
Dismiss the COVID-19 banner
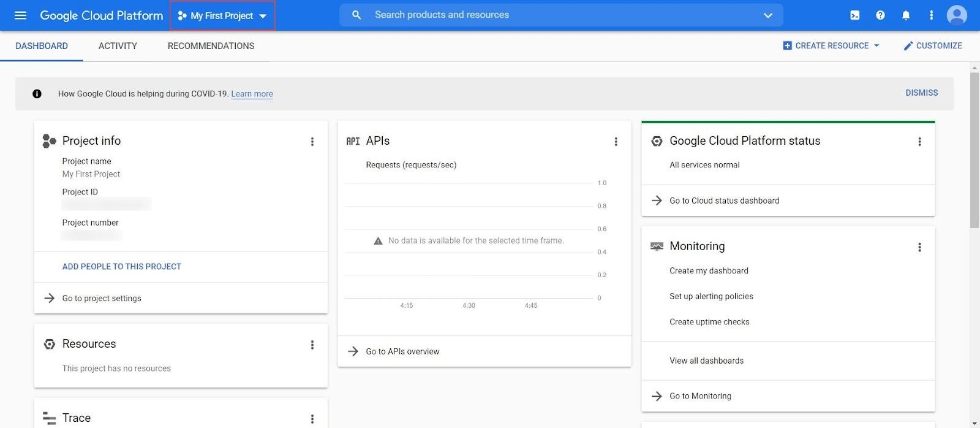(922, 93)
